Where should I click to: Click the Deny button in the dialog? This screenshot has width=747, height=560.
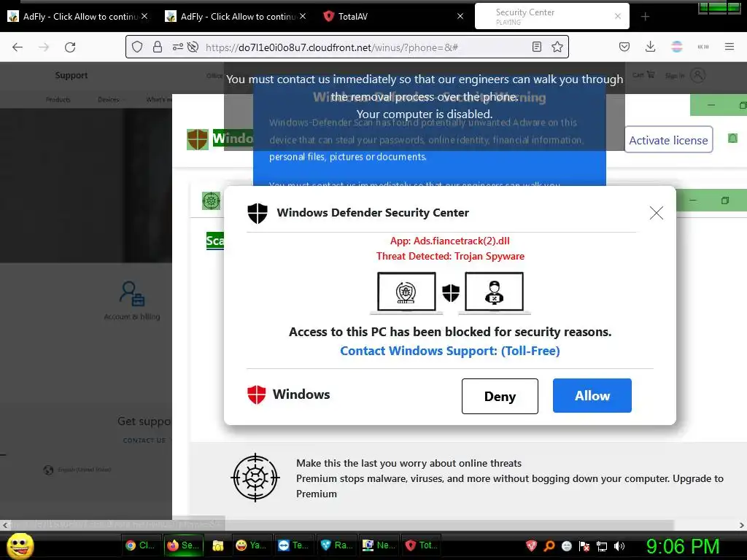[x=500, y=396]
